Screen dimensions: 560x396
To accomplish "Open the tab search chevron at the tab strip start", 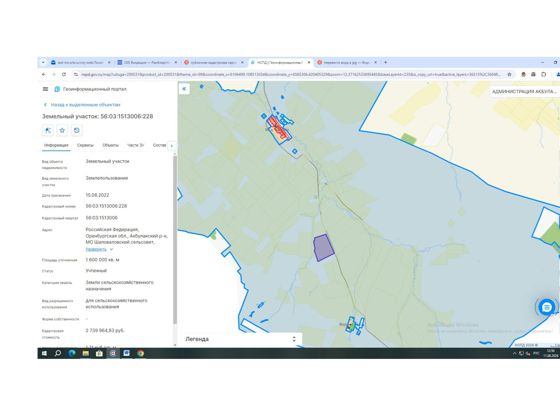I will click(x=43, y=62).
